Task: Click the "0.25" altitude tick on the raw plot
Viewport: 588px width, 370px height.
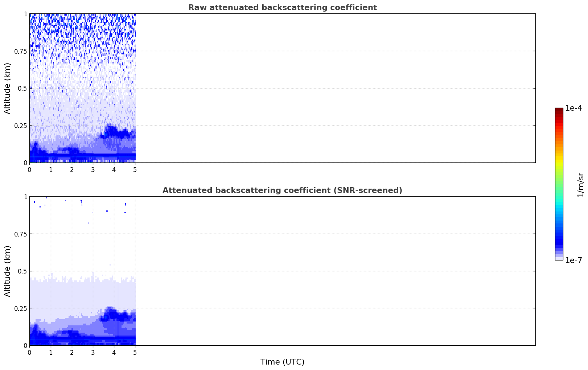Action: pyautogui.click(x=21, y=126)
